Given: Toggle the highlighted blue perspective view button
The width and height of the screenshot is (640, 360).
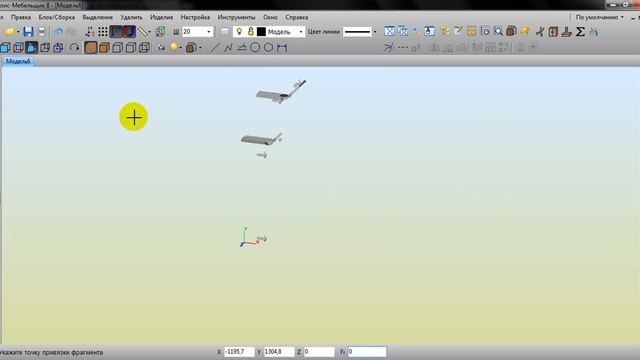Looking at the screenshot, I should click(x=31, y=48).
